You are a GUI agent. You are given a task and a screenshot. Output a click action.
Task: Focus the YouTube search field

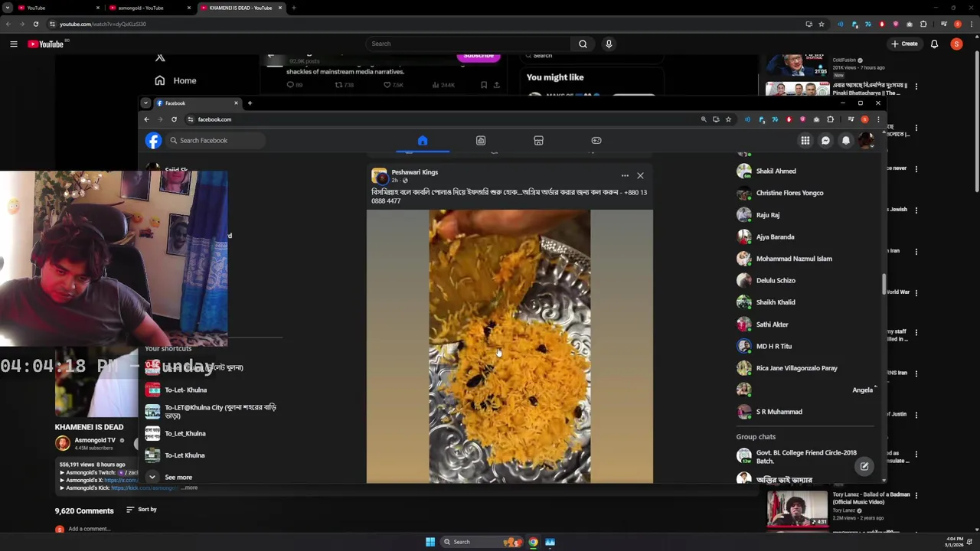469,44
